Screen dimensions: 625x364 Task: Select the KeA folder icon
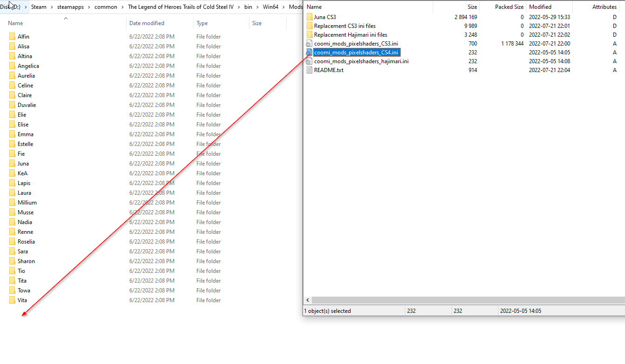coord(12,173)
